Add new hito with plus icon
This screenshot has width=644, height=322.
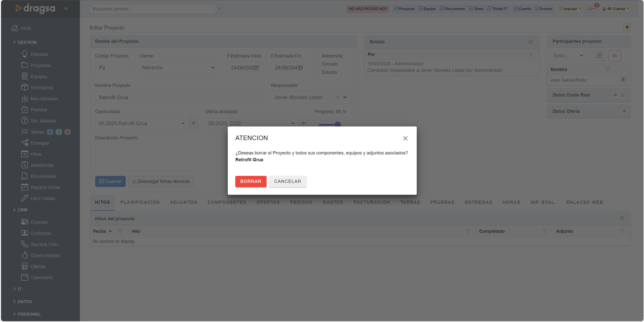(x=622, y=218)
